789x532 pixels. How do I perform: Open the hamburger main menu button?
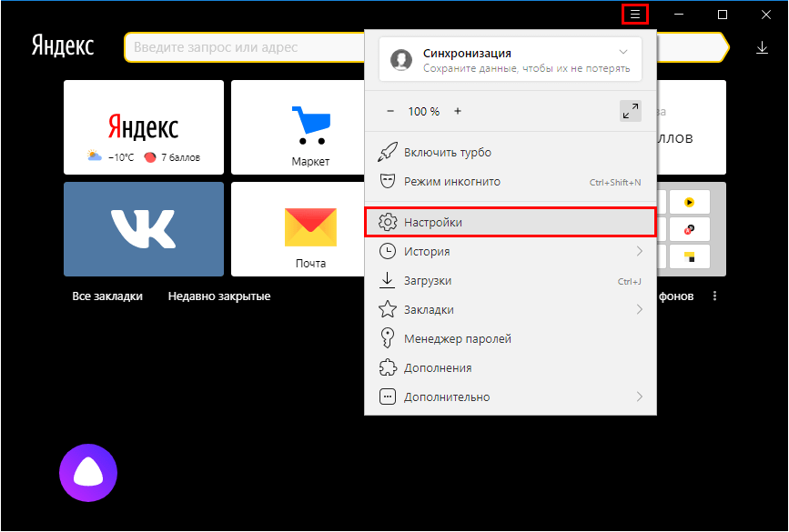point(635,15)
